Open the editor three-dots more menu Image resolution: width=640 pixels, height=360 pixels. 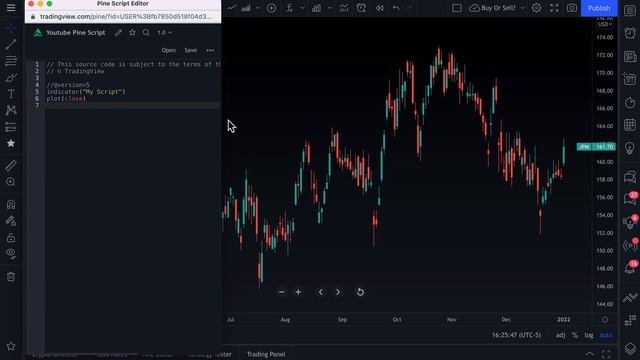[x=210, y=50]
